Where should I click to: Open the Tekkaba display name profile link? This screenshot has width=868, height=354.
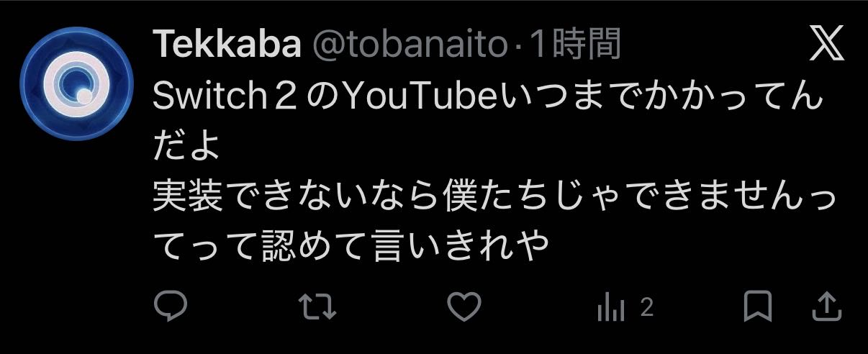click(227, 47)
